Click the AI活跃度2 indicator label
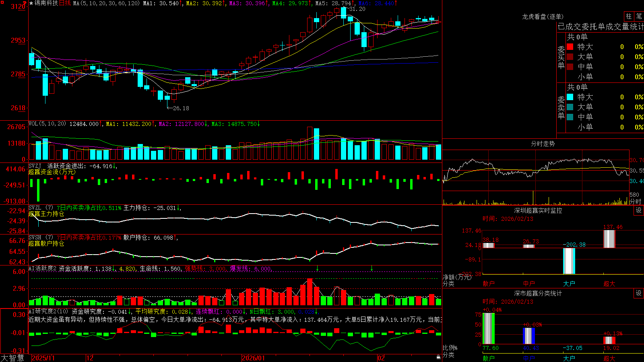The width and height of the screenshot is (644, 362). pos(43,269)
